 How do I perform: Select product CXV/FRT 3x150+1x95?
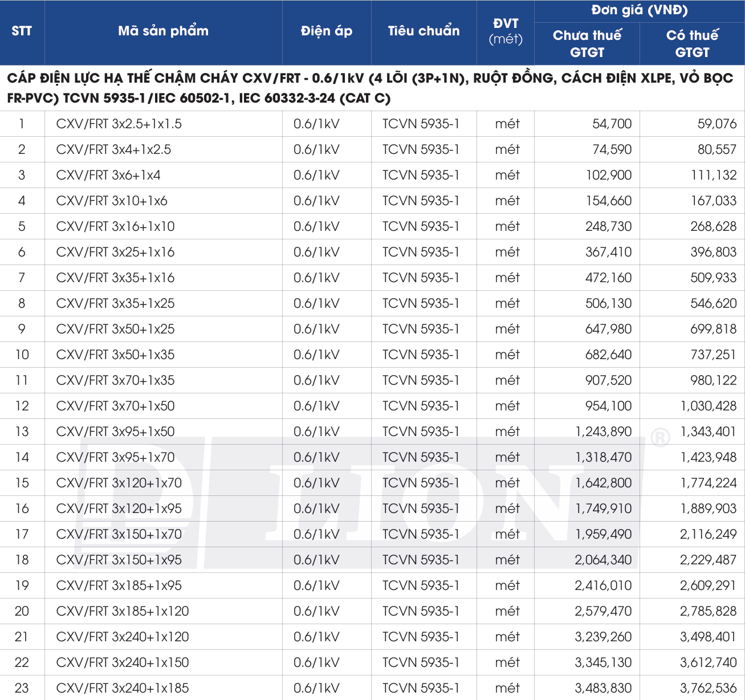coord(119,560)
